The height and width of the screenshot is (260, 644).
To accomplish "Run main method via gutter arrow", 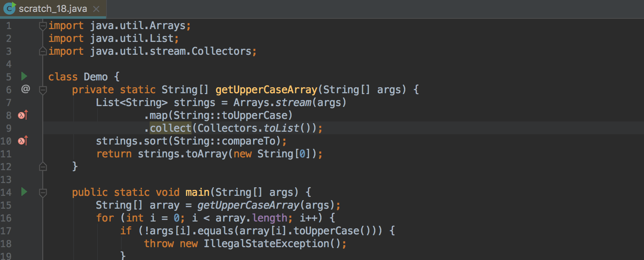I will [24, 192].
